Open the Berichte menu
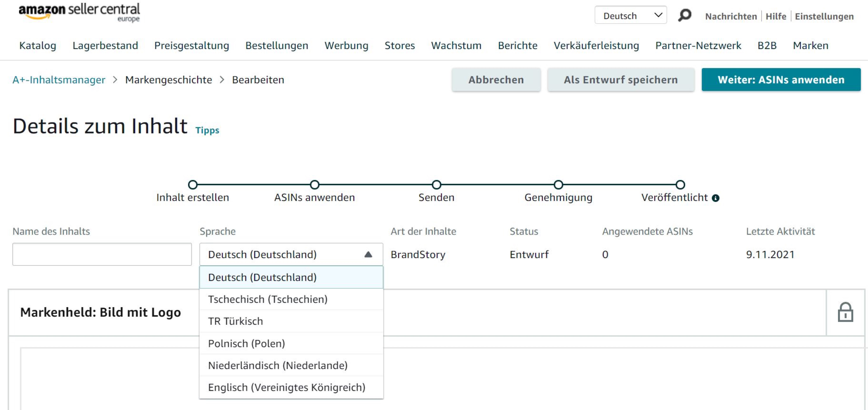 pyautogui.click(x=518, y=46)
